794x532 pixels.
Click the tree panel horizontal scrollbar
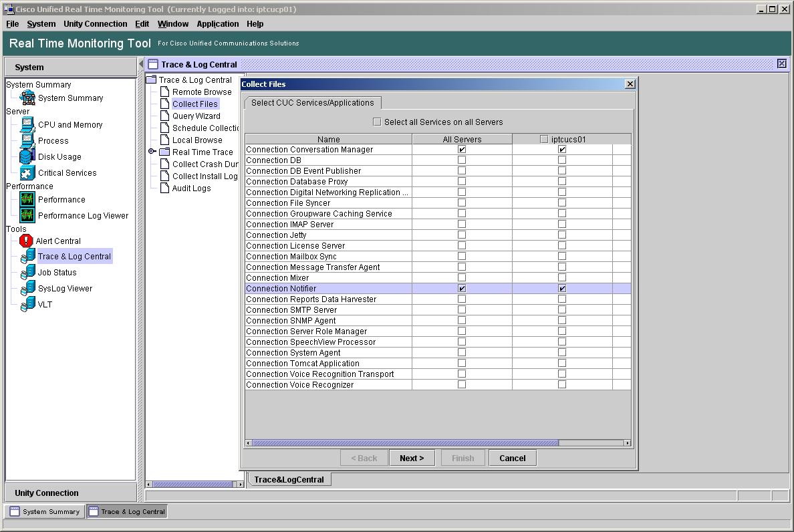(192, 485)
